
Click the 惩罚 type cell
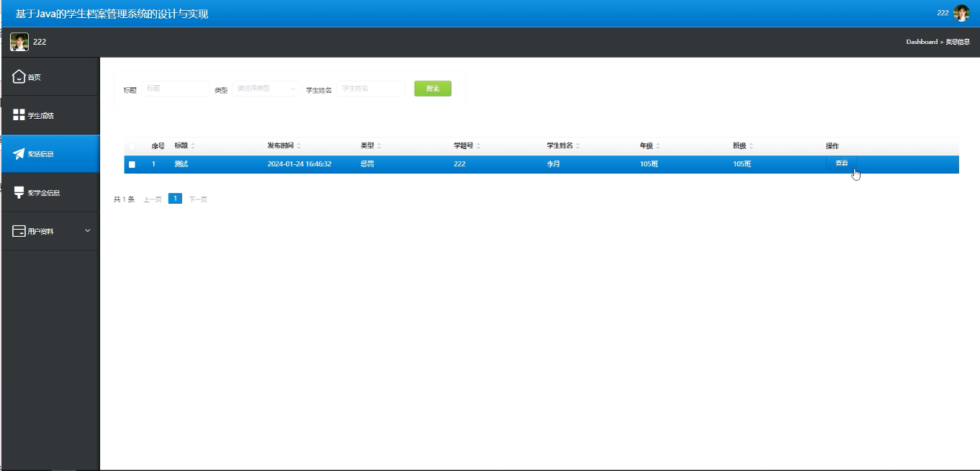pos(367,164)
